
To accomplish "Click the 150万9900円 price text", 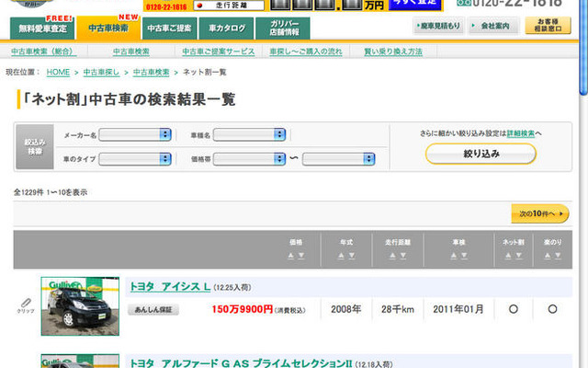I will pos(243,309).
